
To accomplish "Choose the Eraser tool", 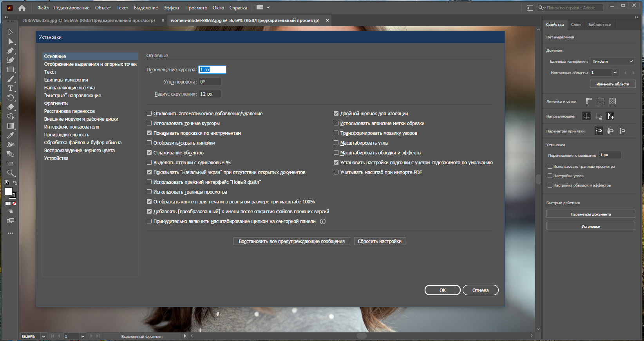I will (x=11, y=107).
